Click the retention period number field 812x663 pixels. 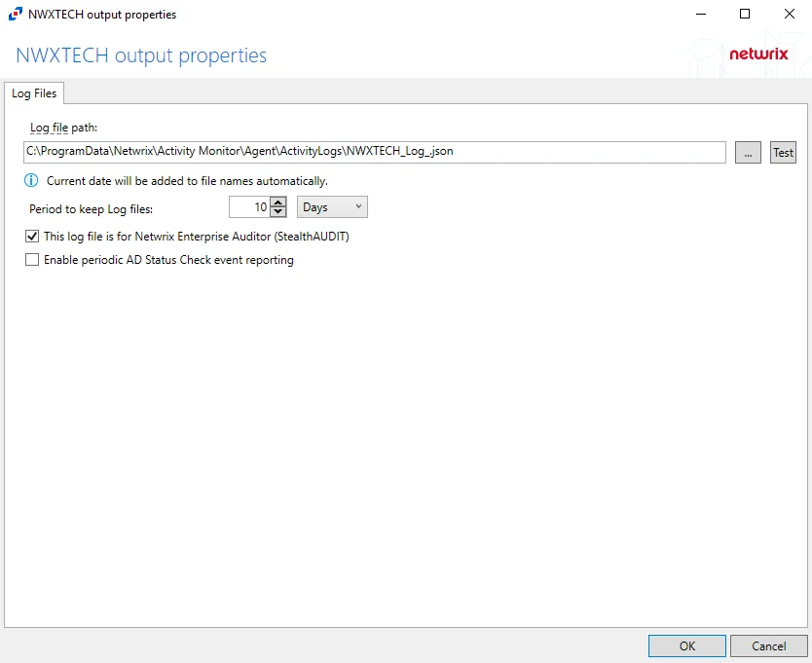(249, 207)
